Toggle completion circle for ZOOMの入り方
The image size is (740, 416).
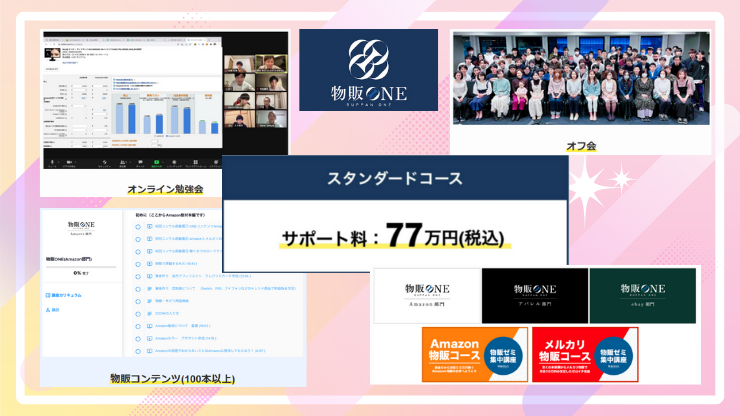pyautogui.click(x=138, y=314)
